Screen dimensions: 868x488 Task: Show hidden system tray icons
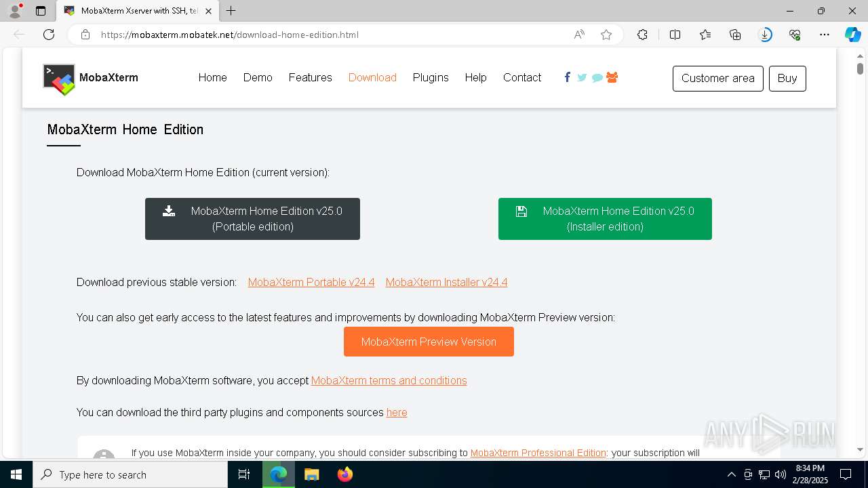coord(731,474)
